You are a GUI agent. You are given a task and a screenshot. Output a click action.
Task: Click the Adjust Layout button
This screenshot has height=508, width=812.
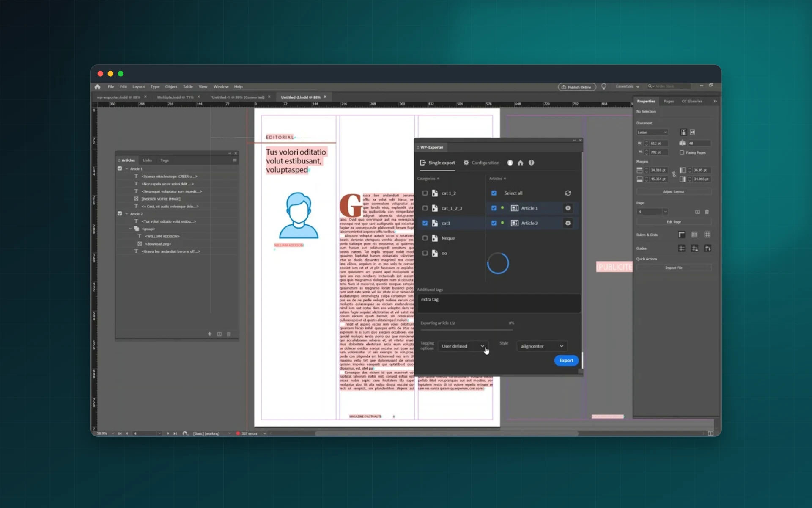click(x=674, y=192)
